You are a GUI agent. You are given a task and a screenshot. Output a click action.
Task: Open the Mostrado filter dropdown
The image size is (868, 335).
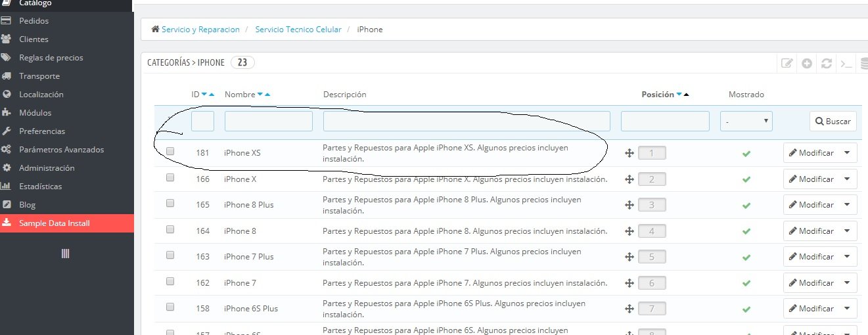click(746, 121)
